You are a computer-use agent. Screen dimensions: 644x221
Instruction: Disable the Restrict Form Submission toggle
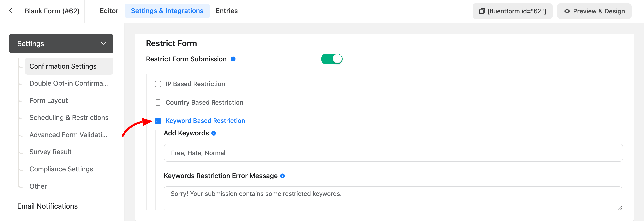tap(331, 59)
